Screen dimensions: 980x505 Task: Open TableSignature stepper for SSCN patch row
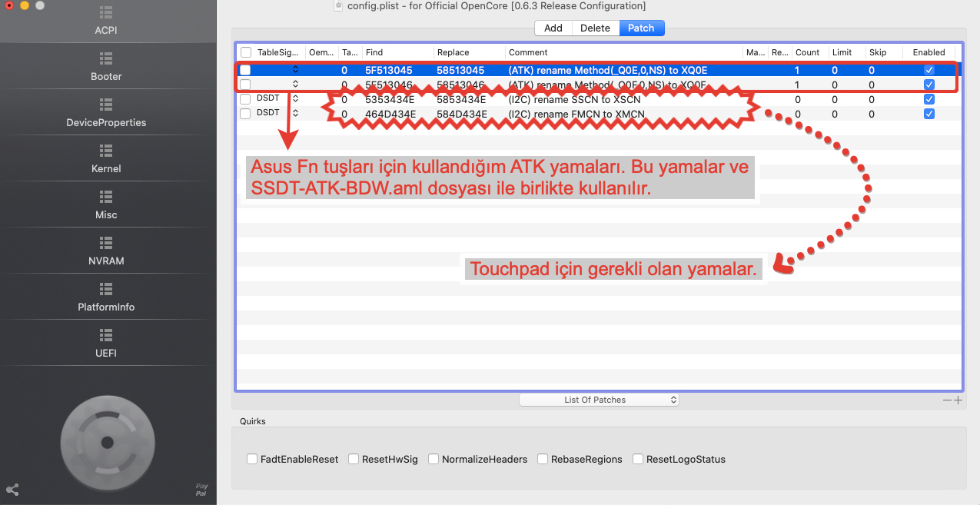[295, 99]
